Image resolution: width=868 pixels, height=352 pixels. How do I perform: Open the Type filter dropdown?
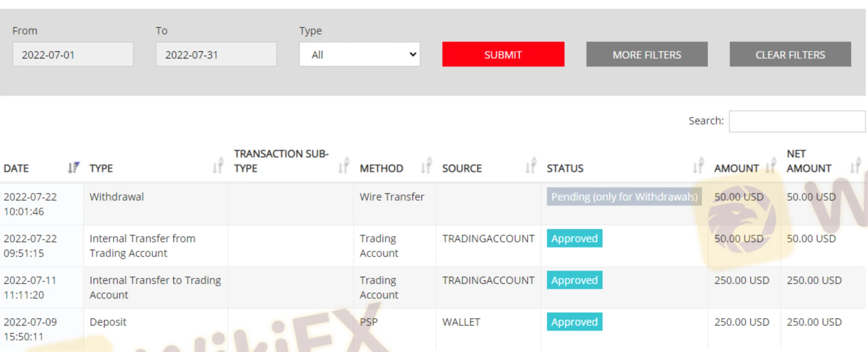(x=360, y=54)
